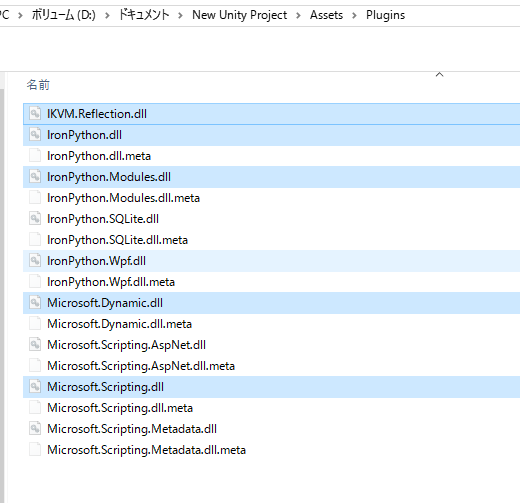The image size is (520, 503).
Task: Go to New Unity Project breadcrumb folder
Action: coord(239,15)
